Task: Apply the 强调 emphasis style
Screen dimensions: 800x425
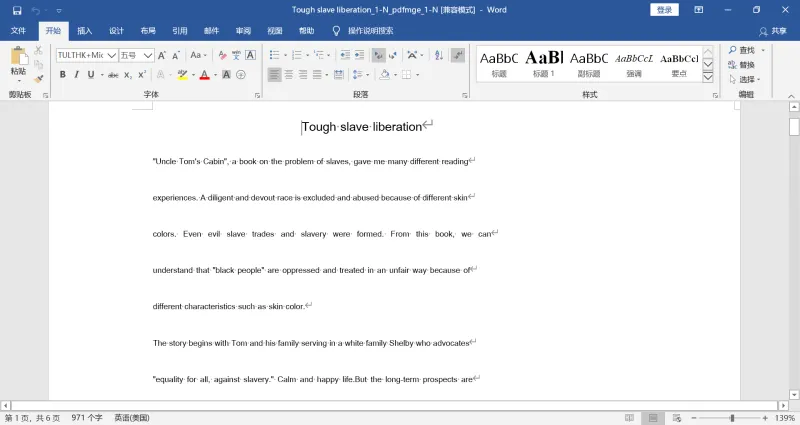Action: (634, 63)
